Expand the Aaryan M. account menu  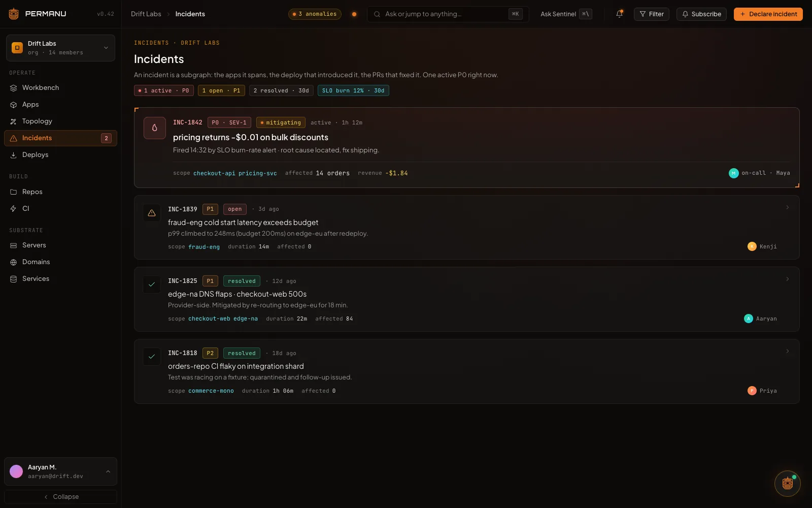tap(60, 471)
